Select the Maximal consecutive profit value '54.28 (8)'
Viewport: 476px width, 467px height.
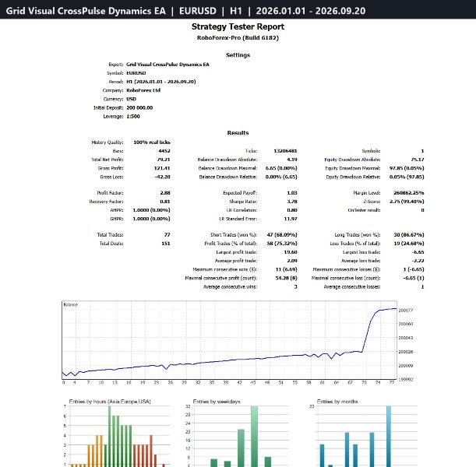coord(286,278)
